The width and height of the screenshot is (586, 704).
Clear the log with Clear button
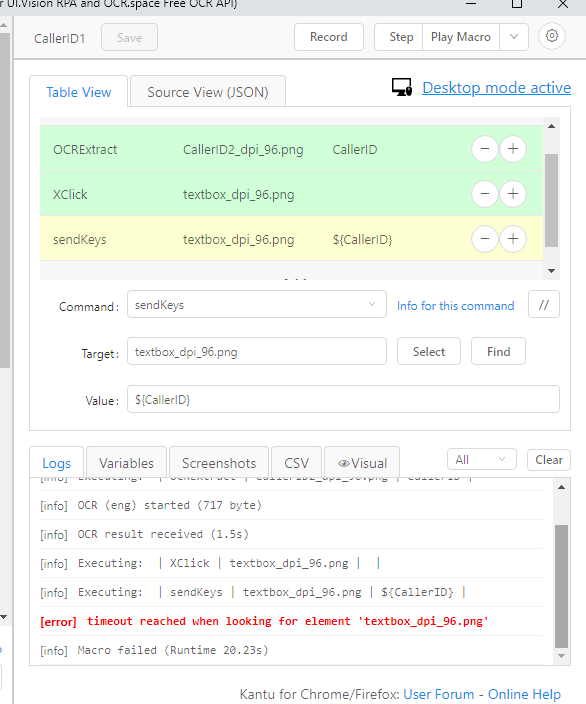pos(549,460)
